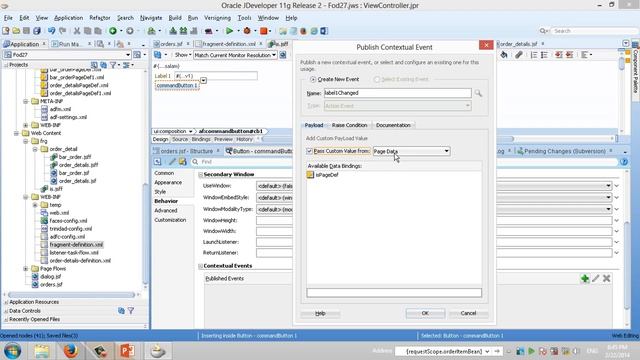Viewport: 640px width, 360px height.
Task: Click the expression field below bindings list
Action: pos(394,293)
